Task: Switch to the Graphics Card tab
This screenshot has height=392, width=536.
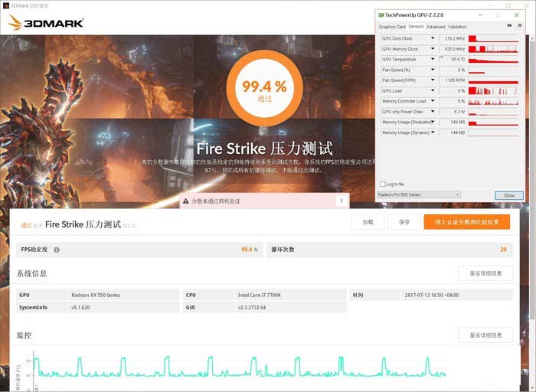Action: (392, 27)
